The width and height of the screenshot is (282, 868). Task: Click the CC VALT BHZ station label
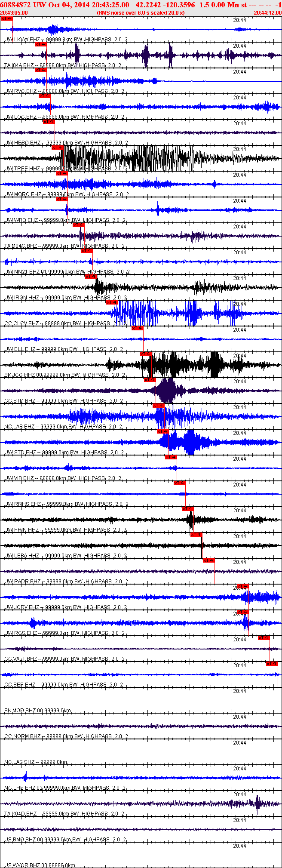pyautogui.click(x=64, y=659)
